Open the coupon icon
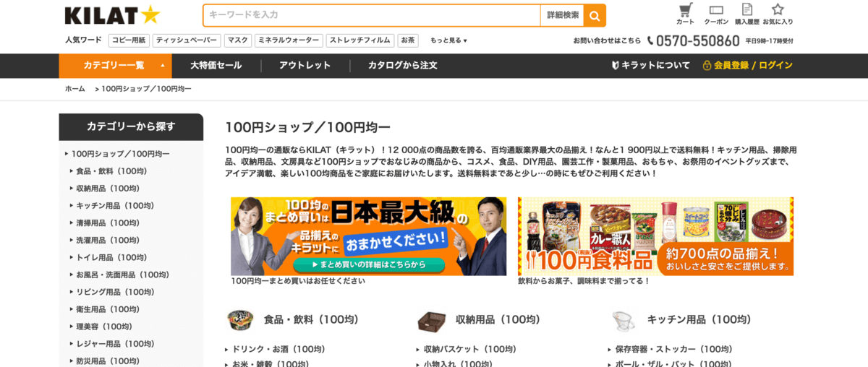 (x=716, y=10)
